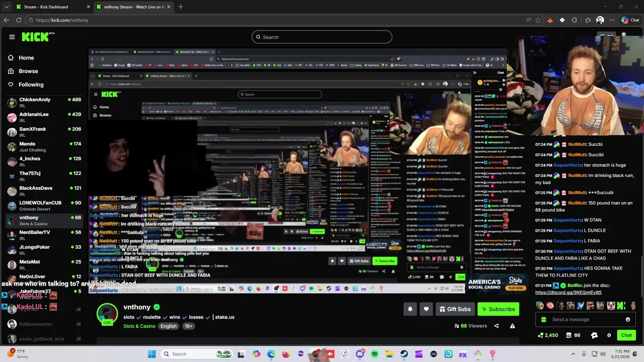Switch to Stream - Kick Dashboard tab

[x=52, y=7]
